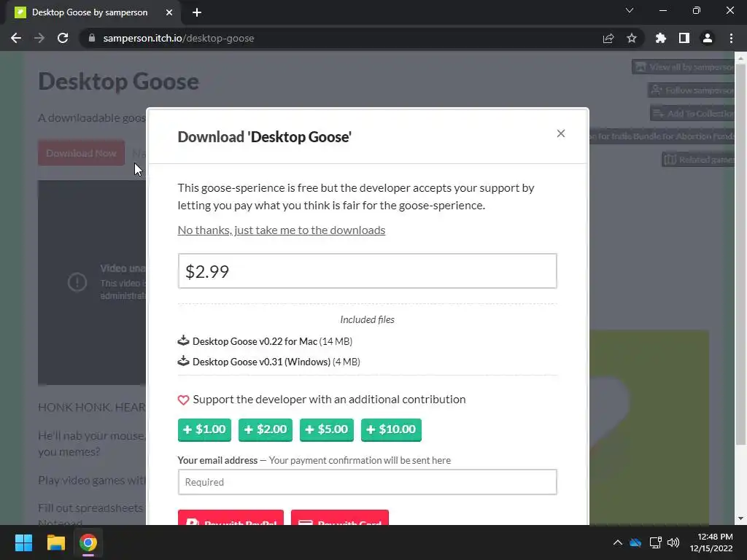The height and width of the screenshot is (560, 747).
Task: Open network settings tray icon
Action: coord(656,542)
